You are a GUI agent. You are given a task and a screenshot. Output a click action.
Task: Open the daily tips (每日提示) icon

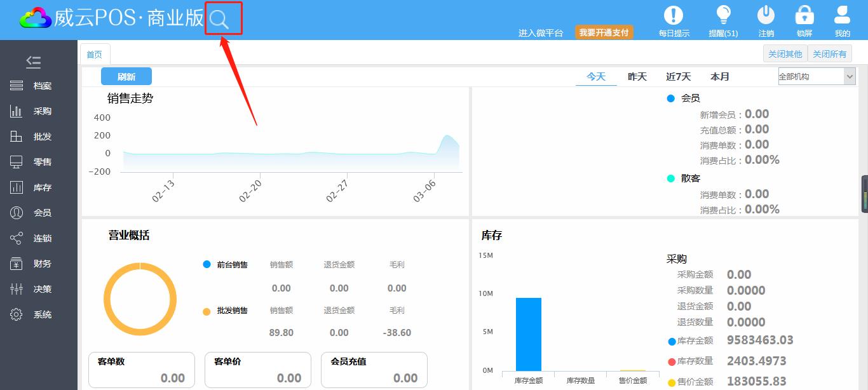click(674, 15)
